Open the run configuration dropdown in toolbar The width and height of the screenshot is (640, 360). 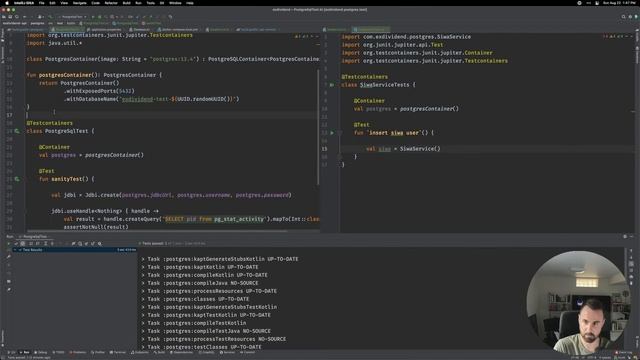72,17
